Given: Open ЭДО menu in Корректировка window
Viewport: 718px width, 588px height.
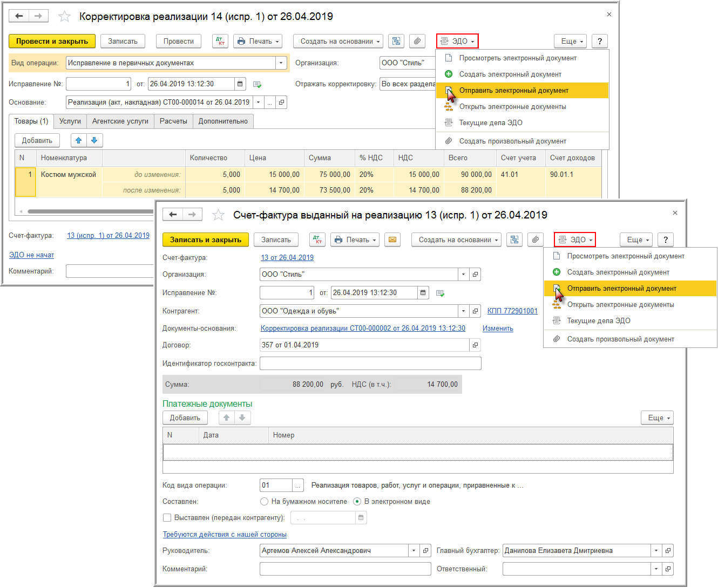Looking at the screenshot, I should point(457,42).
